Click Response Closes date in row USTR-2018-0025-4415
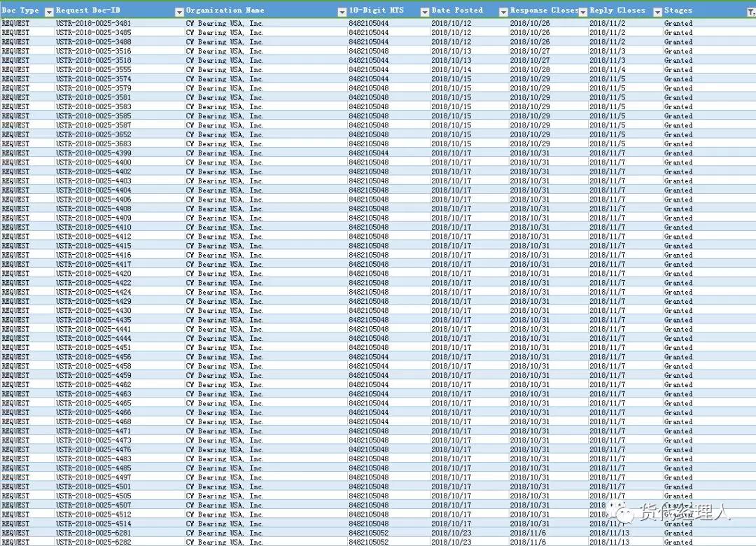756x546 pixels. click(x=530, y=246)
